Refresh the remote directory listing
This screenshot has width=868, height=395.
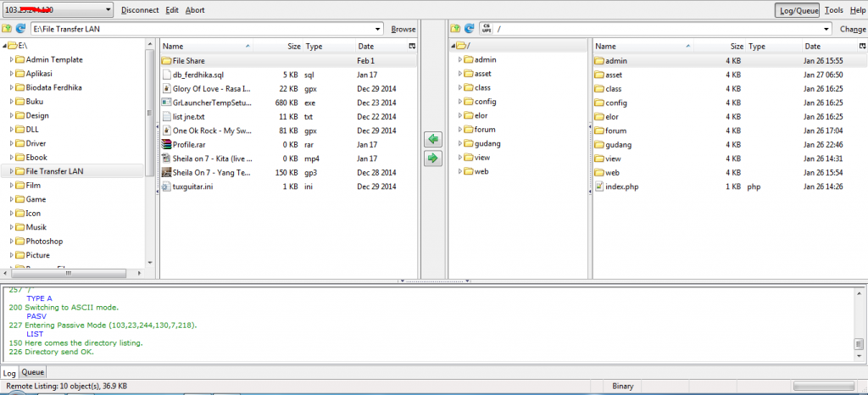pos(469,28)
